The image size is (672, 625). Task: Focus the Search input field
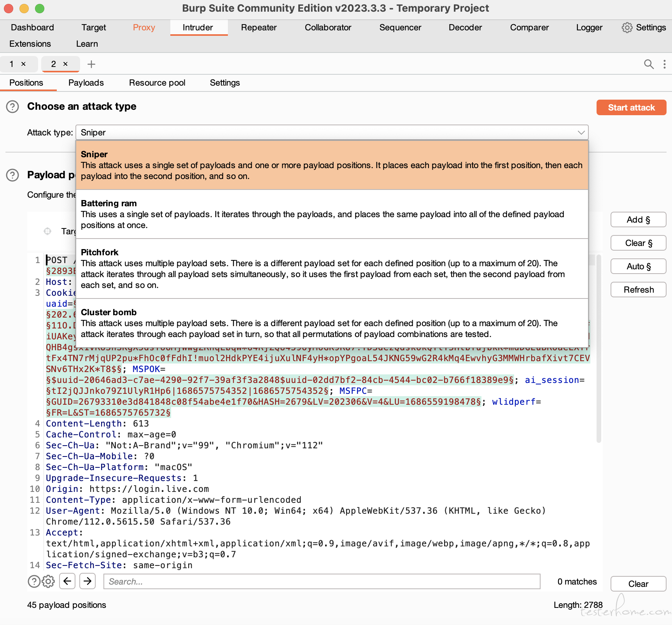(x=322, y=581)
